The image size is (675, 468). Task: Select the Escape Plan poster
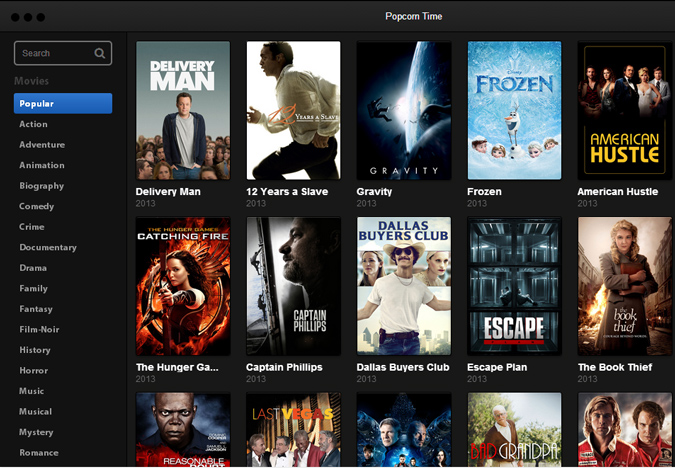click(514, 286)
